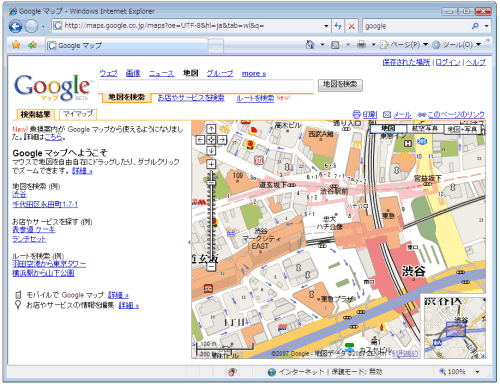This screenshot has width=500, height=384.
Task: Click the 地図を検索 submit button
Action: tap(340, 85)
